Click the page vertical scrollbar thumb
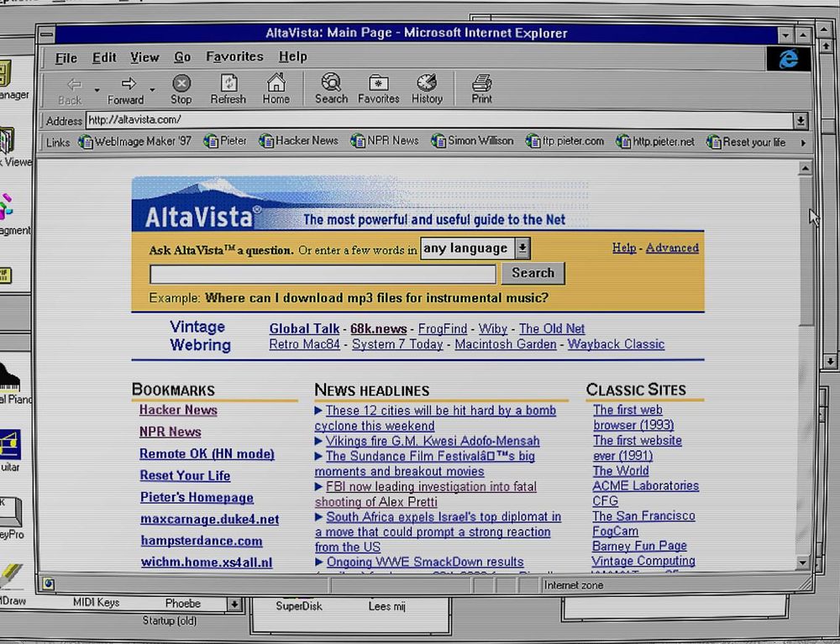 click(x=805, y=250)
